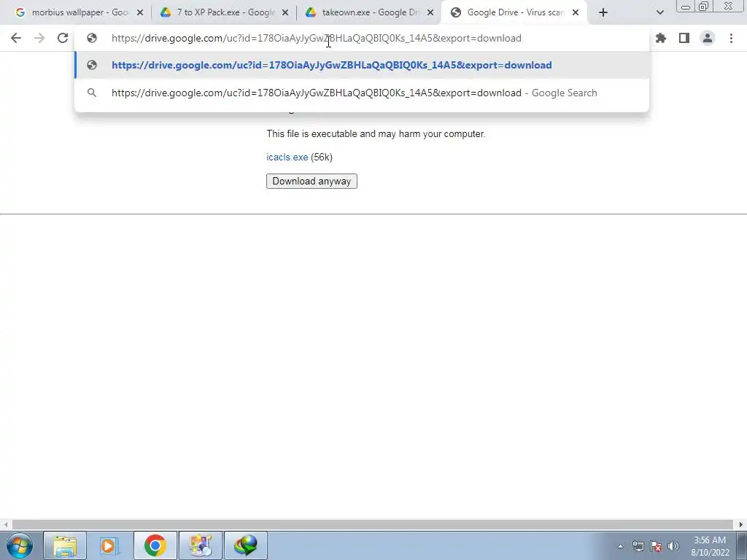The height and width of the screenshot is (560, 747).
Task: Click the forward navigation arrow
Action: pyautogui.click(x=39, y=38)
